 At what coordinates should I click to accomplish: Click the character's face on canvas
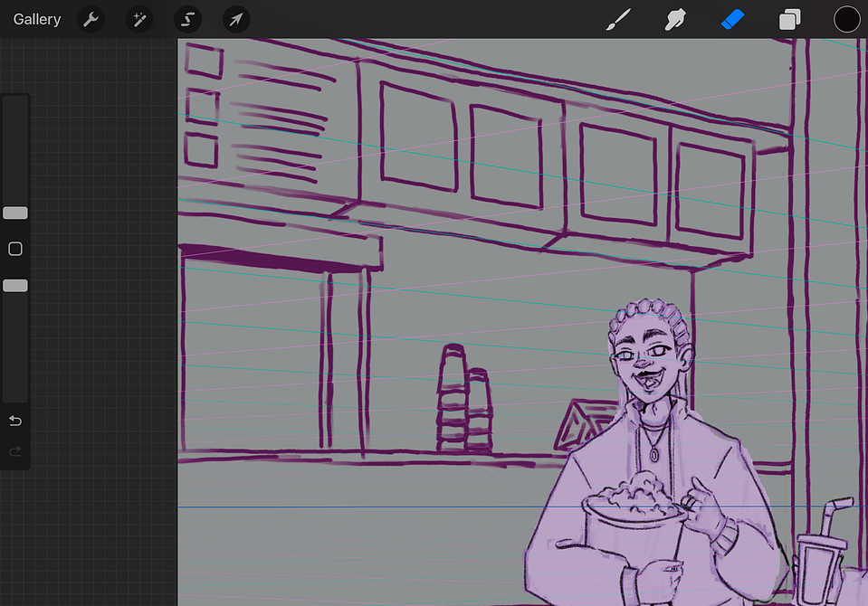pos(648,360)
